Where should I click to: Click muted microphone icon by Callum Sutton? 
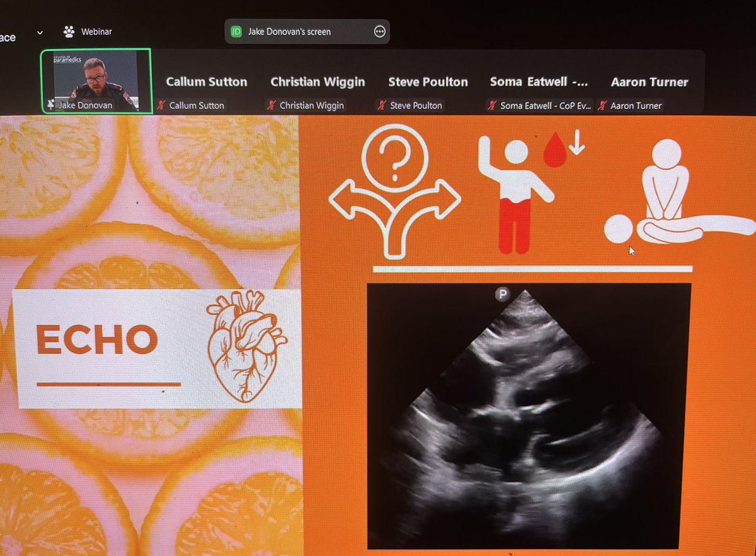click(x=162, y=106)
